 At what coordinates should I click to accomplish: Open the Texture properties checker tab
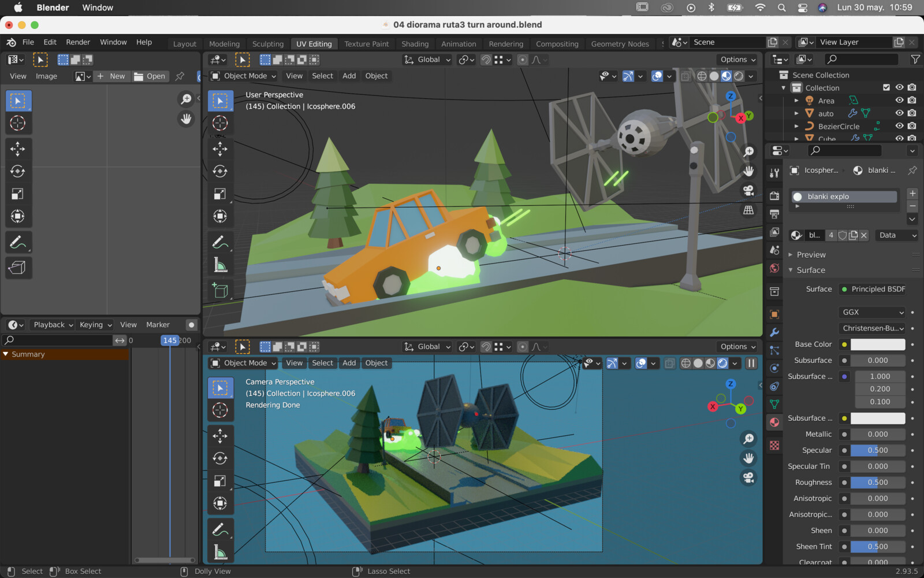point(774,446)
